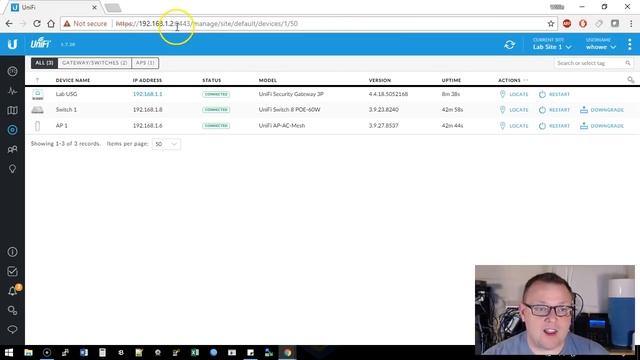The height and width of the screenshot is (360, 640).
Task: Click the search magnifier in the table header
Action: tap(631, 80)
